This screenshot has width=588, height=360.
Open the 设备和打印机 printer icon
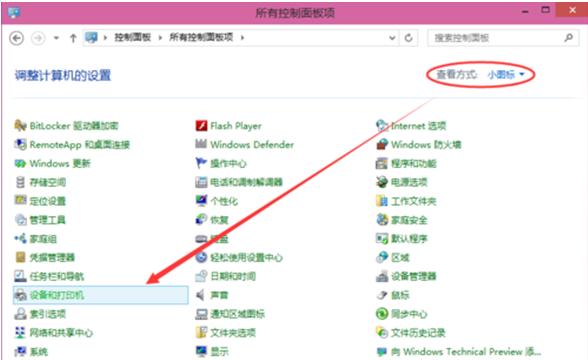click(20, 295)
